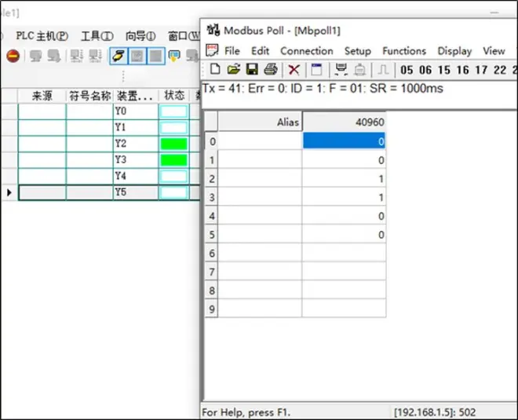This screenshot has height=420, width=518.
Task: Select the Y0 device cell
Action: (x=136, y=111)
